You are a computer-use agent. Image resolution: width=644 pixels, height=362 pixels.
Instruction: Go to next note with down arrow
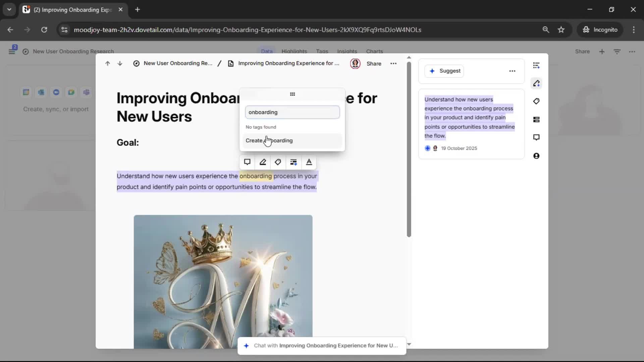click(x=120, y=63)
